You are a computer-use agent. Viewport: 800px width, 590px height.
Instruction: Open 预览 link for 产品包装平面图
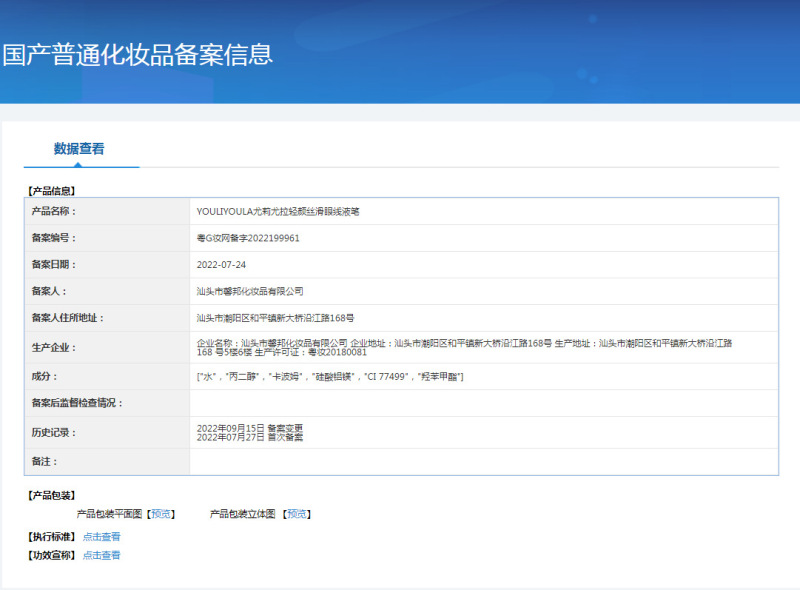tap(161, 514)
